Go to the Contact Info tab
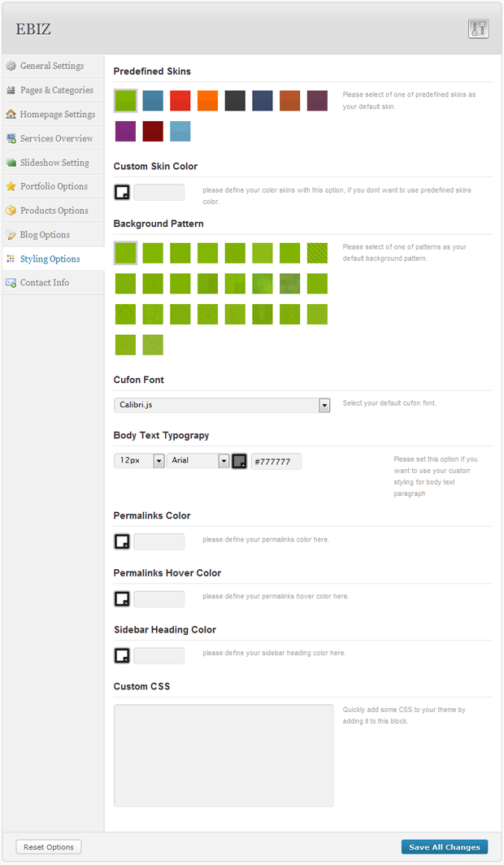Screen dimensions: 504x865 [44, 283]
